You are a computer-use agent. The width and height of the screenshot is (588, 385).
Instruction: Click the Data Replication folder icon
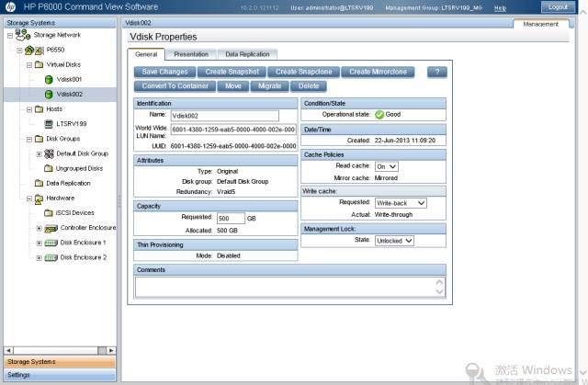[39, 183]
